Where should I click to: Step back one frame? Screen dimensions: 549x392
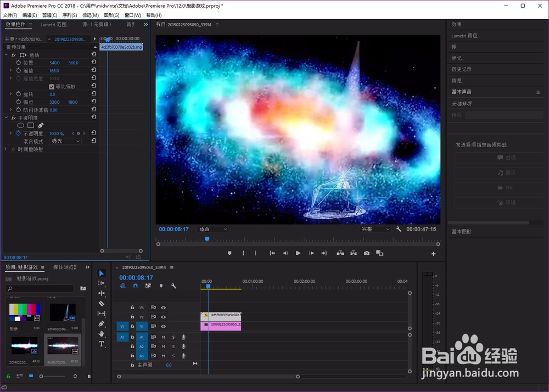(x=285, y=253)
